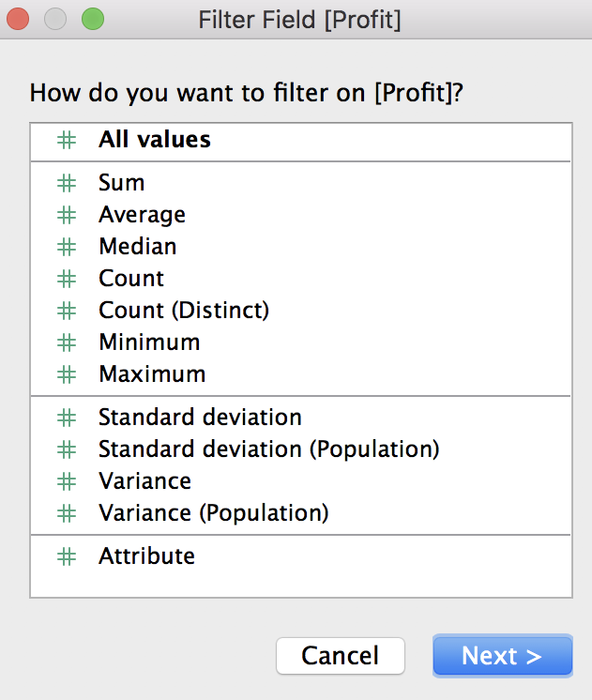This screenshot has width=592, height=700.
Task: Pick the Average list entry
Action: (301, 215)
